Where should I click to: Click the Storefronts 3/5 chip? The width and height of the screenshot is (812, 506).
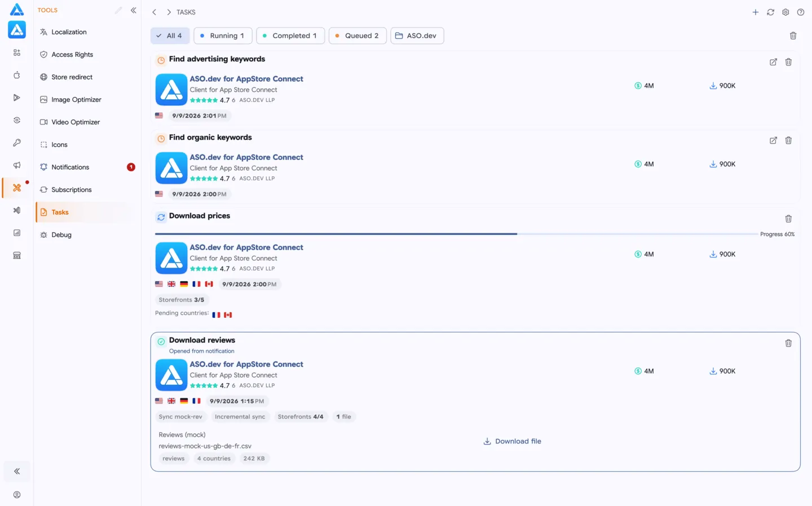pyautogui.click(x=182, y=300)
